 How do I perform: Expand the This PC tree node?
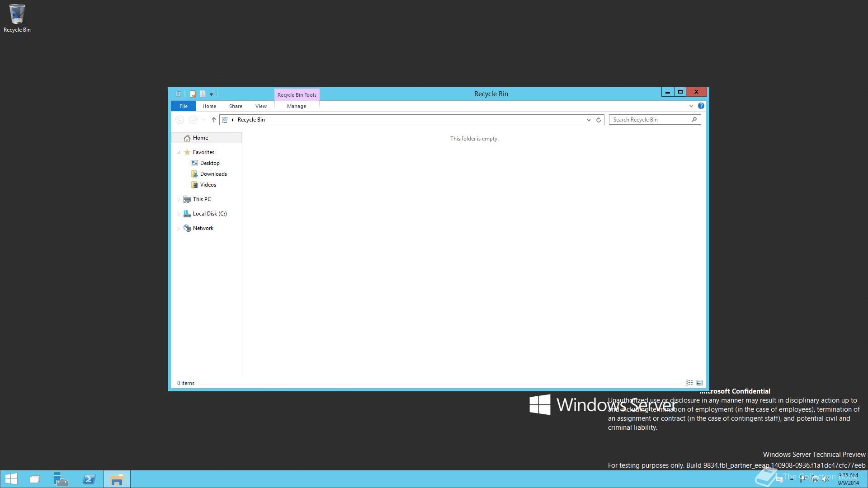pos(179,199)
